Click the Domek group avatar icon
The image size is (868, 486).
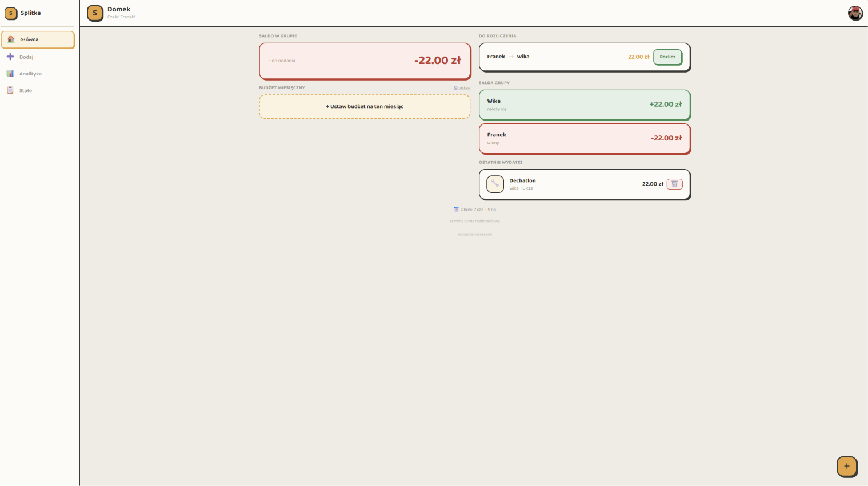pyautogui.click(x=95, y=13)
